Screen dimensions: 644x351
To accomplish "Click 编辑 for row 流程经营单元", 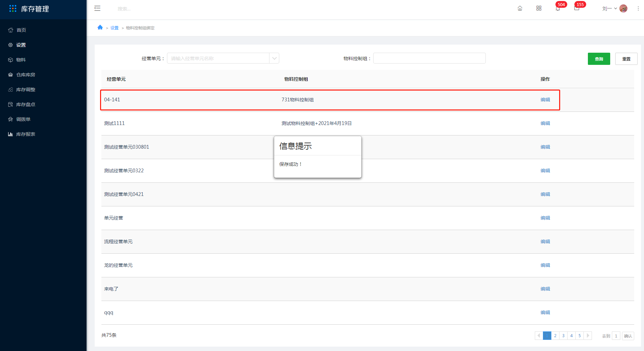I will coord(545,242).
